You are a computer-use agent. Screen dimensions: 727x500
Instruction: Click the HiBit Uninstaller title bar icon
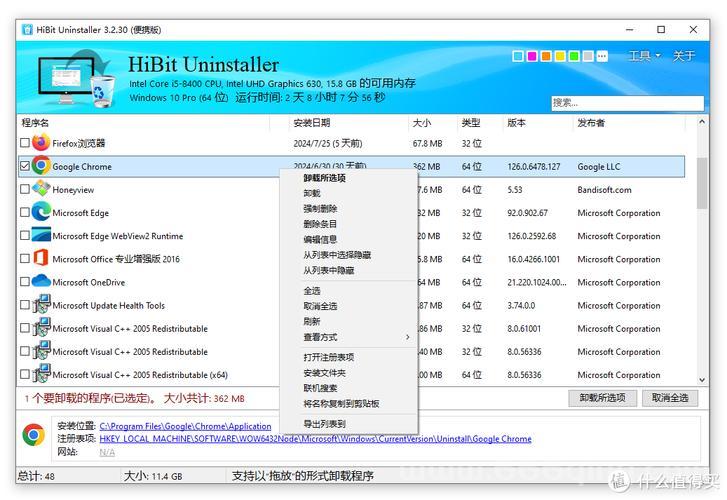(x=27, y=30)
